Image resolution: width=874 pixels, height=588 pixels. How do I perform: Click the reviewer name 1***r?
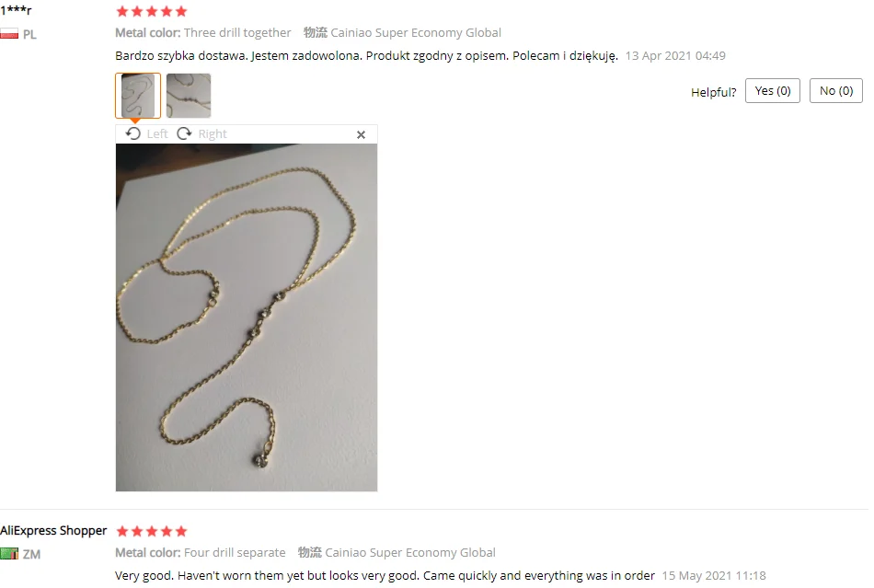pyautogui.click(x=17, y=10)
